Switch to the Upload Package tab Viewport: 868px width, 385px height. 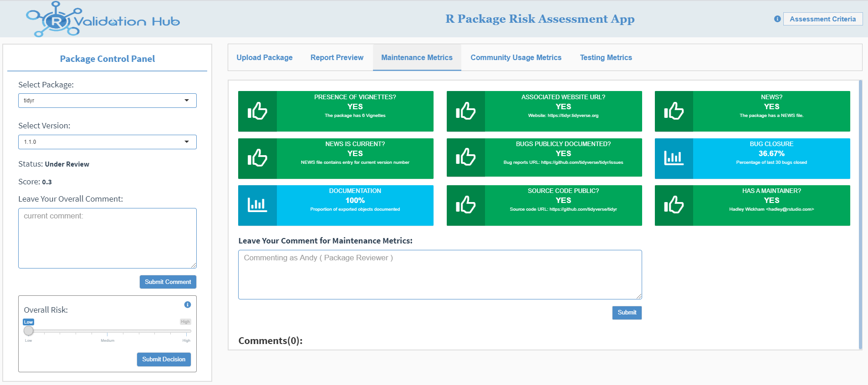(x=265, y=57)
